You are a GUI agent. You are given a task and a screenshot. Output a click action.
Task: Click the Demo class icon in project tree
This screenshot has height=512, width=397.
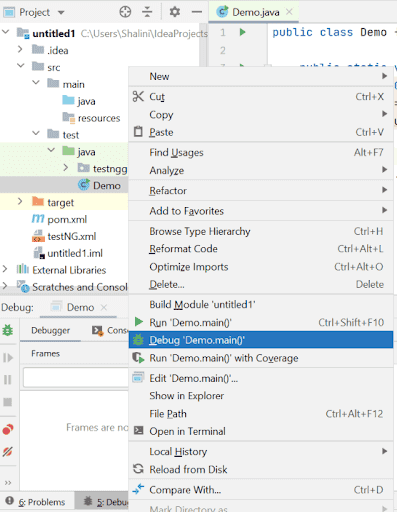(x=84, y=185)
